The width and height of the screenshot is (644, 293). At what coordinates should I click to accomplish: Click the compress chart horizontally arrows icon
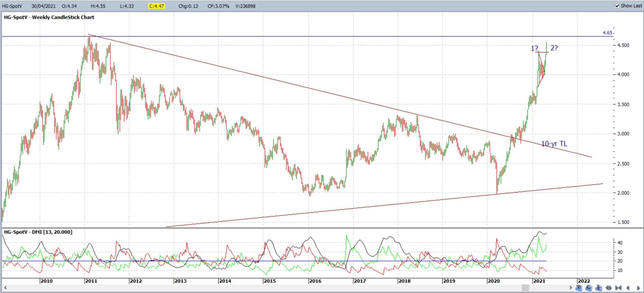coord(618,288)
